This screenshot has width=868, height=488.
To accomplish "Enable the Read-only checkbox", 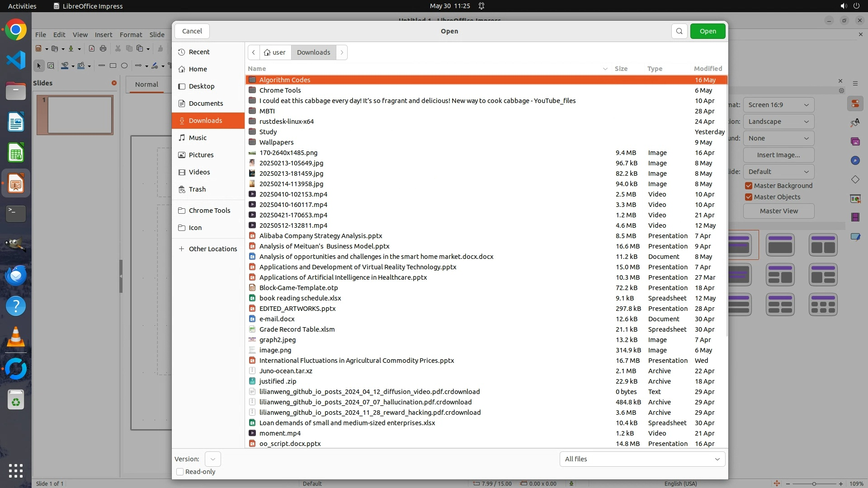I will [x=180, y=472].
